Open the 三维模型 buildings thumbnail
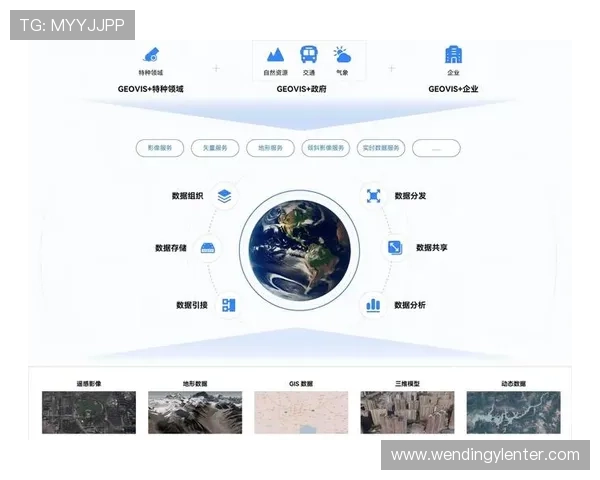The image size is (600, 480). (x=408, y=412)
